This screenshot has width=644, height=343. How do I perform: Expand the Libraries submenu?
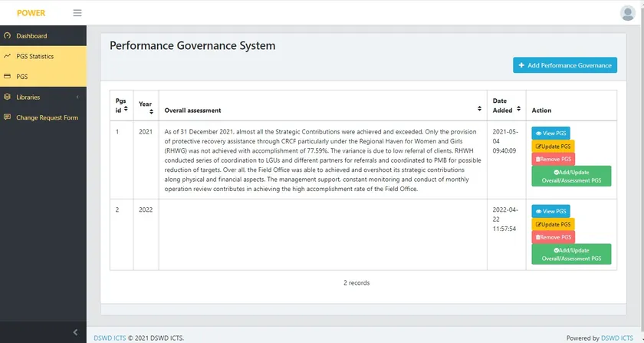[43, 97]
